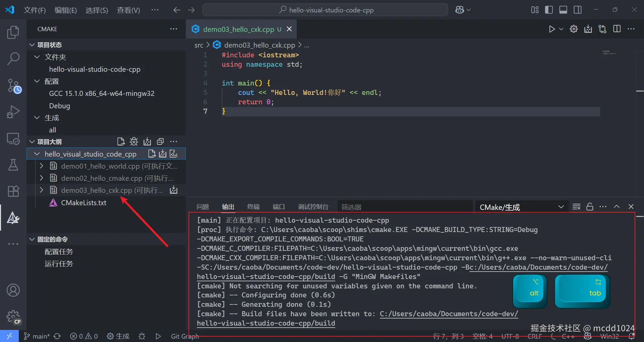Click the build icon in editor toolbar
The width and height of the screenshot is (644, 342).
tap(588, 29)
